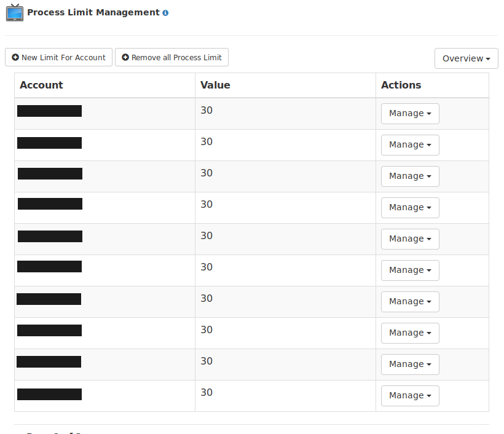Open the sixth row's Manage dropdown
504x434 pixels.
(410, 270)
